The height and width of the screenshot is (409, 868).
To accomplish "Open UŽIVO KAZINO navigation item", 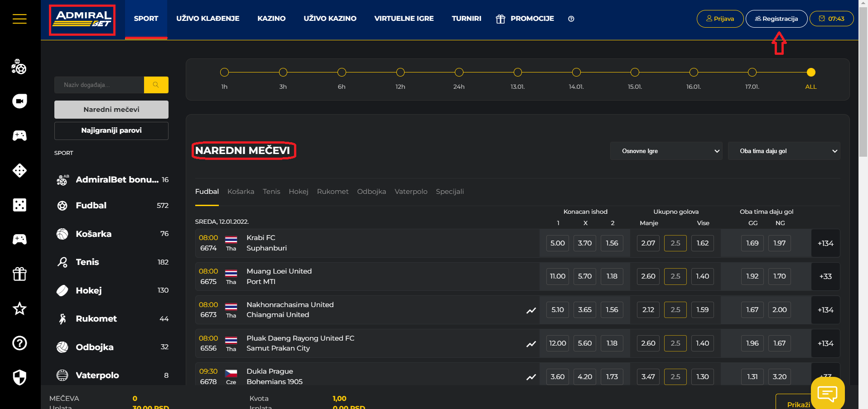I will [x=330, y=19].
